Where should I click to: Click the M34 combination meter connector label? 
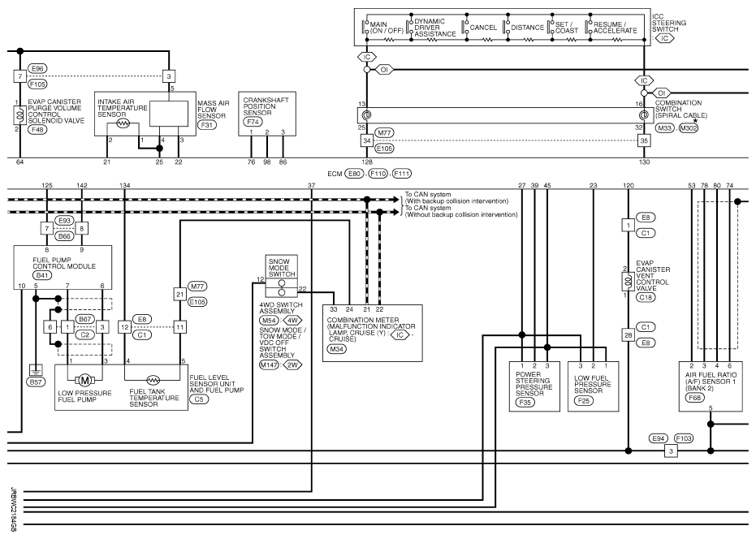click(x=335, y=348)
